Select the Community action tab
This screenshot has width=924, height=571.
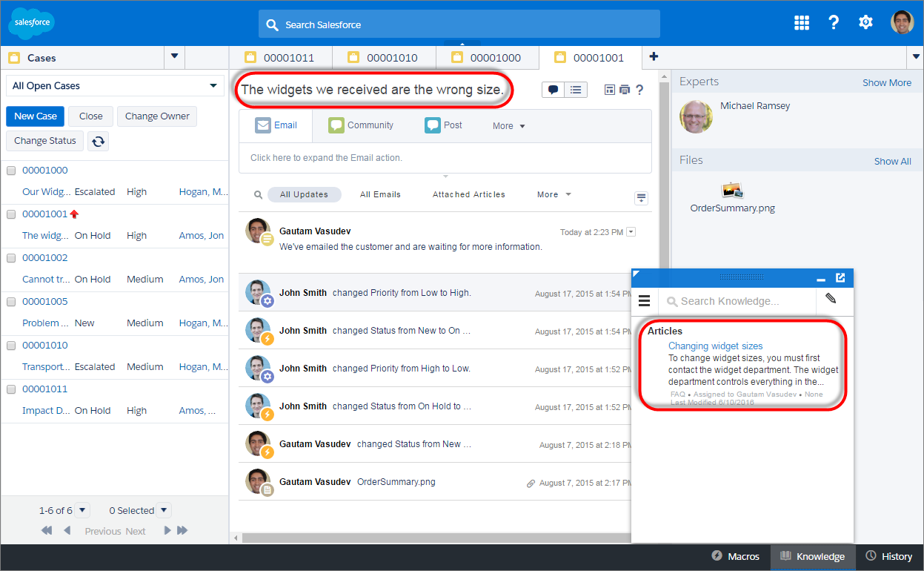[x=361, y=125]
